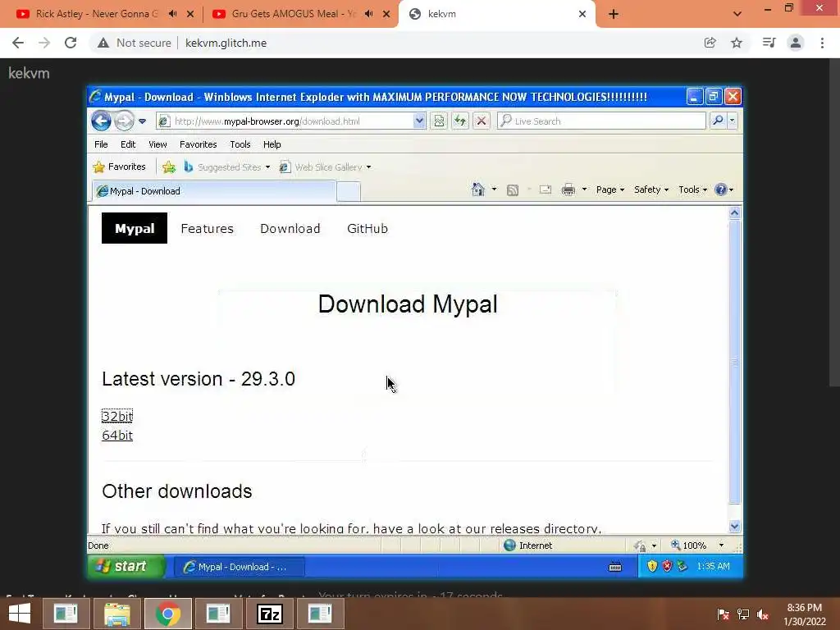Click the IE refresh page icon
The width and height of the screenshot is (840, 630).
459,121
